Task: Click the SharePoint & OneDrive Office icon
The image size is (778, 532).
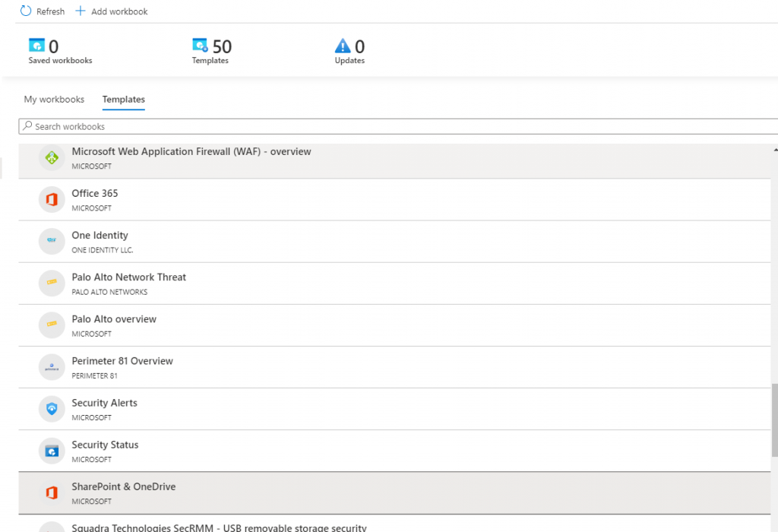Action: [52, 492]
